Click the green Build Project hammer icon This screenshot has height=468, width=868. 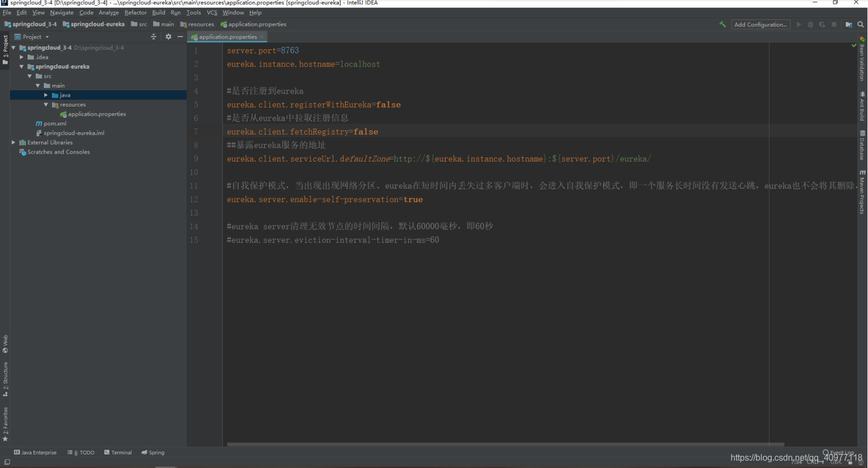pos(723,24)
